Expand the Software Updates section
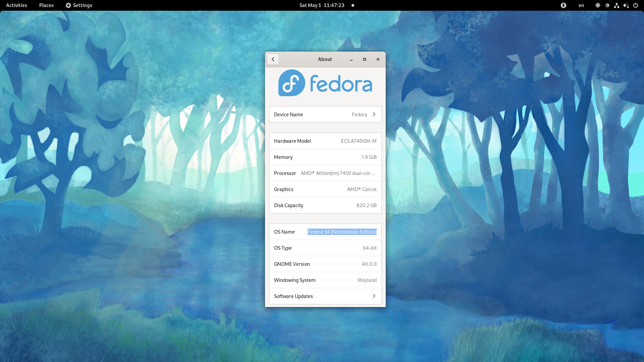The width and height of the screenshot is (644, 362). pyautogui.click(x=325, y=296)
